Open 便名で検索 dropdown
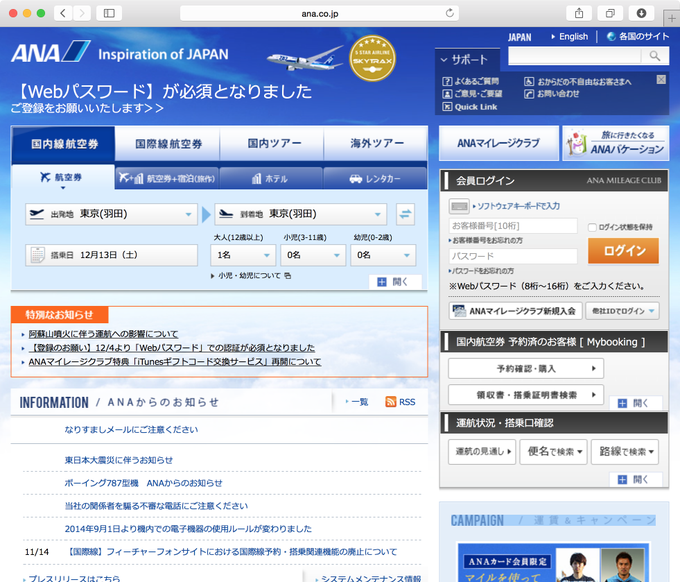 (553, 451)
